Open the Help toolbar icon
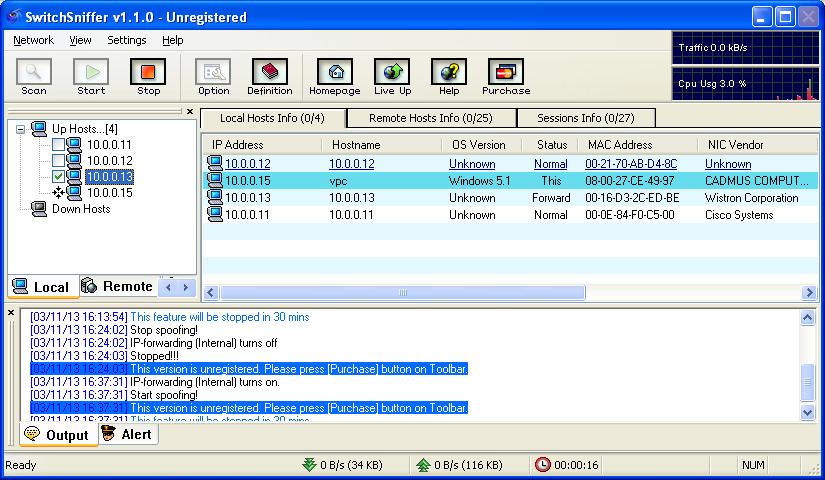 449,72
